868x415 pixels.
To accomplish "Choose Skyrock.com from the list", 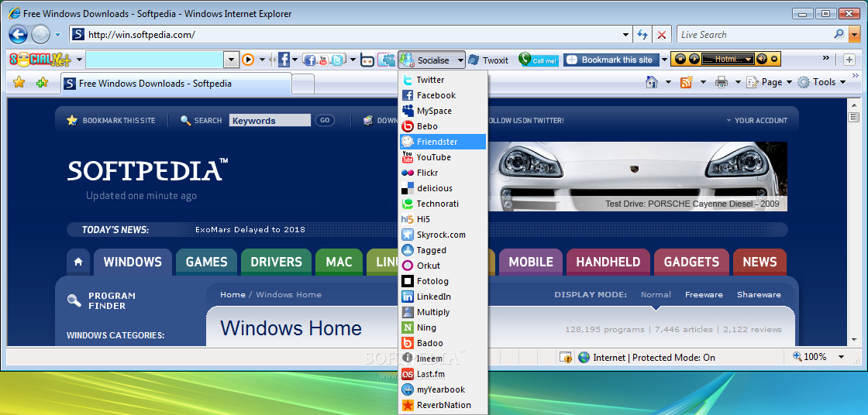I will (443, 235).
